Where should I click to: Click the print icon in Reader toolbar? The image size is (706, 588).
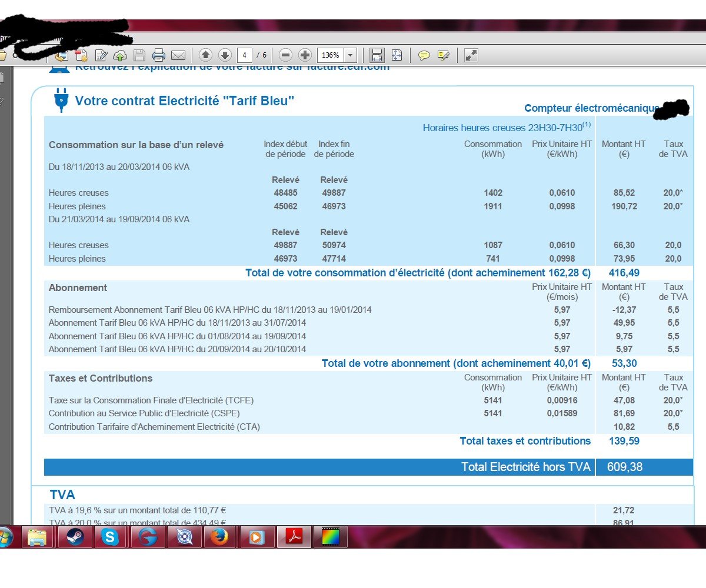tap(159, 56)
